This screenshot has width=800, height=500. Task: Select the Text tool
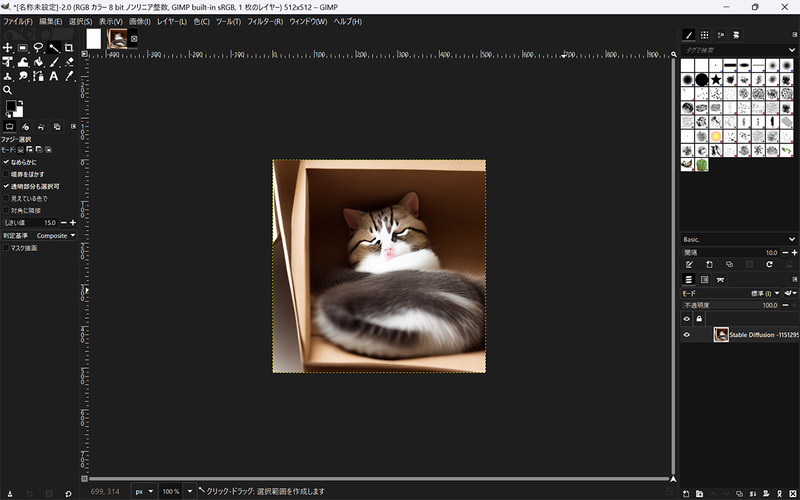click(x=54, y=77)
